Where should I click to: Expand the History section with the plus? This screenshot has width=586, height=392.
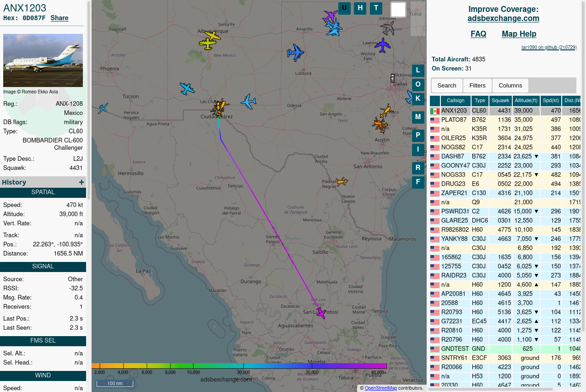pos(81,182)
